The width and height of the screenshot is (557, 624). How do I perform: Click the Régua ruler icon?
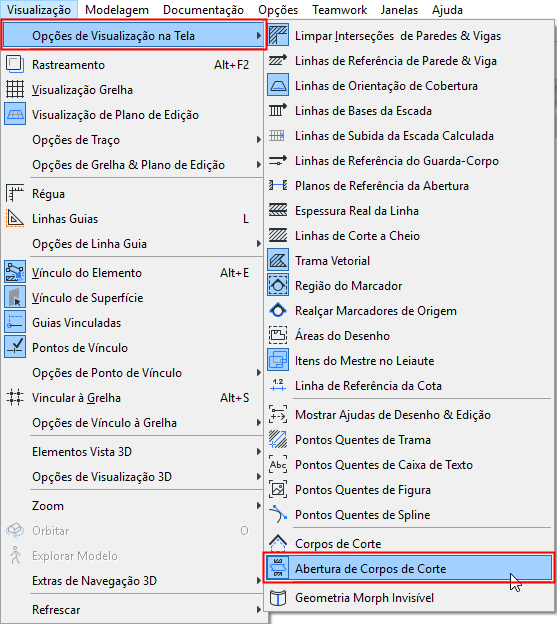coord(15,193)
